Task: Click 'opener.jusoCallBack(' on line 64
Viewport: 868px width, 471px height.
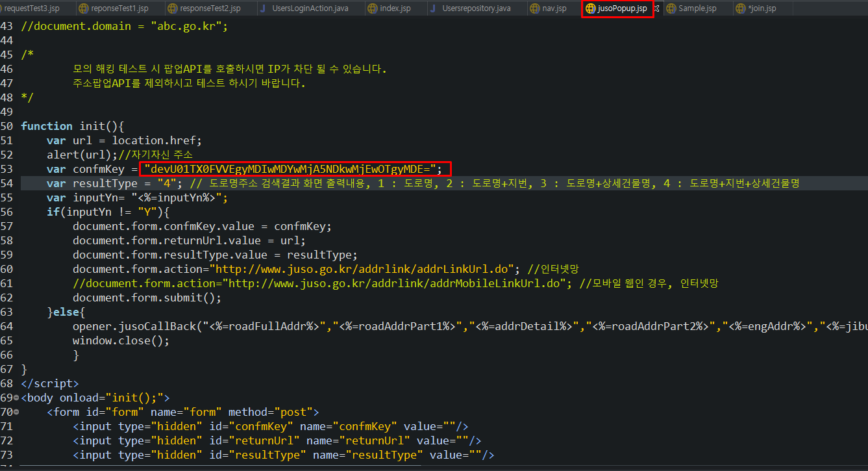Action: (138, 326)
